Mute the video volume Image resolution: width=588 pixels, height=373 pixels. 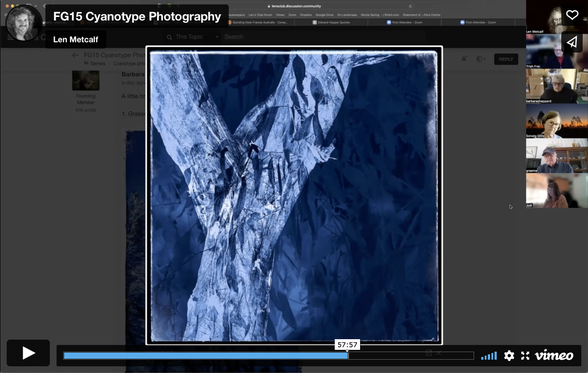[x=489, y=356]
